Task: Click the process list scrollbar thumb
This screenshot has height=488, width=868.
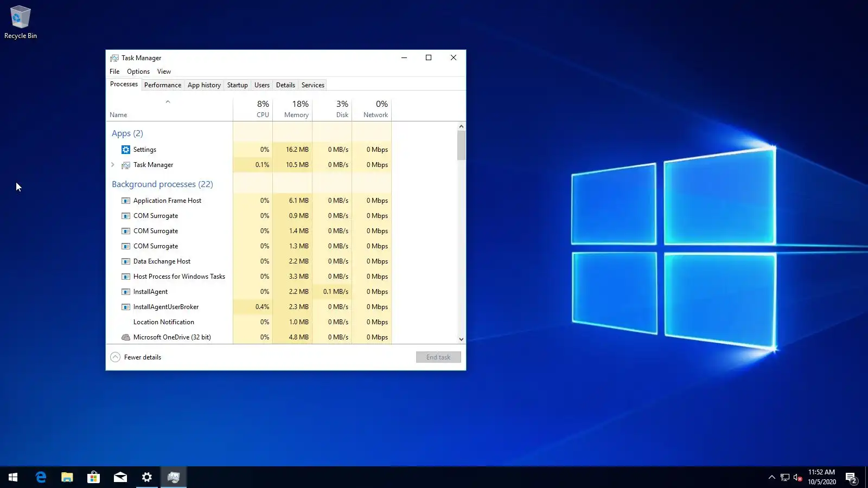Action: tap(461, 145)
